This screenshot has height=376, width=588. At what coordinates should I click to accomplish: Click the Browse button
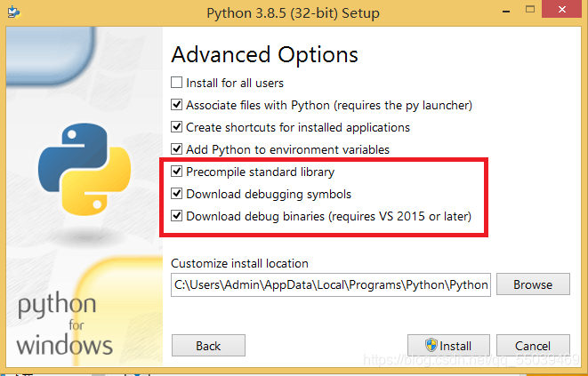pos(533,284)
